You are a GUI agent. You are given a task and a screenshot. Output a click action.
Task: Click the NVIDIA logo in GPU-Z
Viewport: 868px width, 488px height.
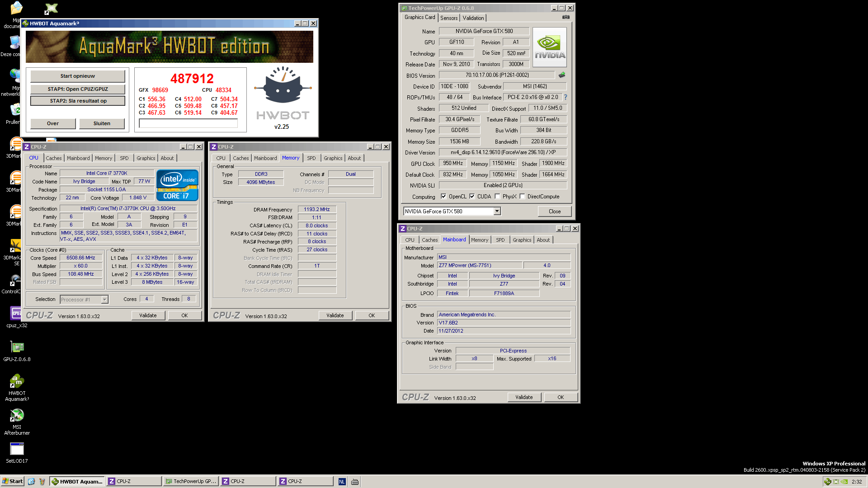(550, 47)
